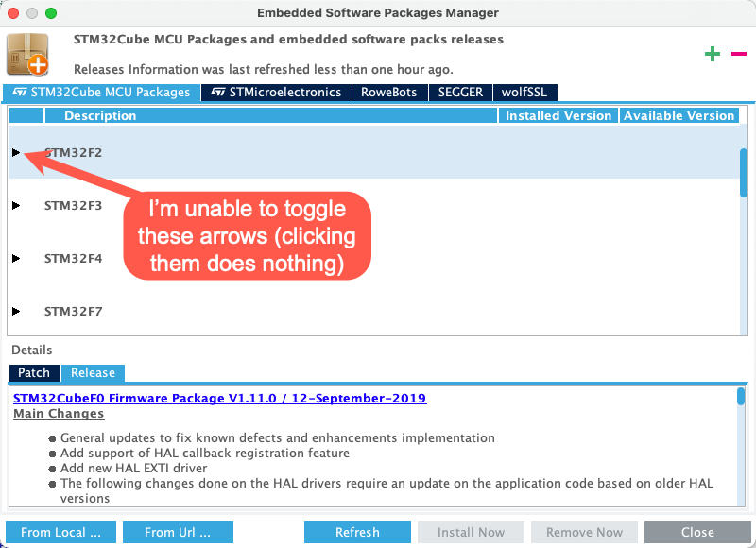Click the pink minus collapse-all icon

click(739, 54)
